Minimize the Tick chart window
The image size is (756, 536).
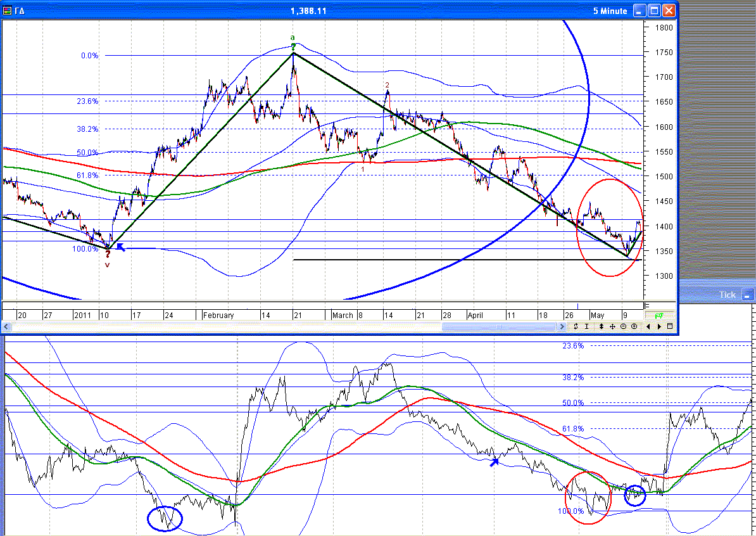coord(748,295)
